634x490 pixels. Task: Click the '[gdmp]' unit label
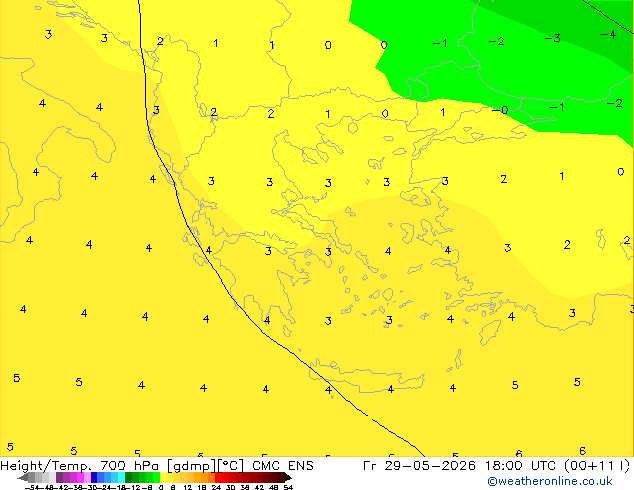click(x=192, y=466)
